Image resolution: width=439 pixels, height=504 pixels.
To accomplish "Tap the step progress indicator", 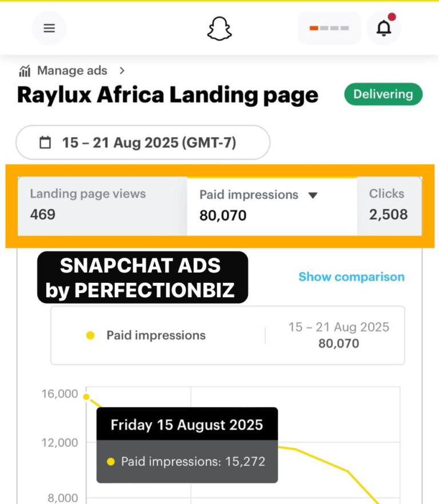I will (329, 29).
